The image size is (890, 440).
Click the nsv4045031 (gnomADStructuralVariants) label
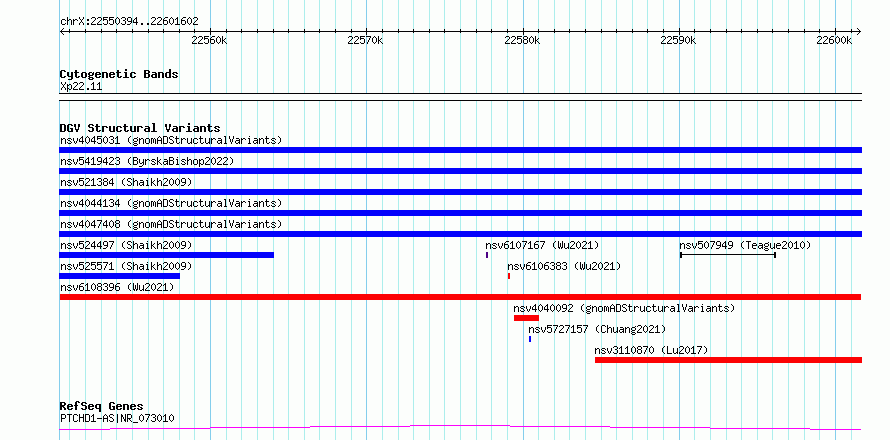point(171,140)
